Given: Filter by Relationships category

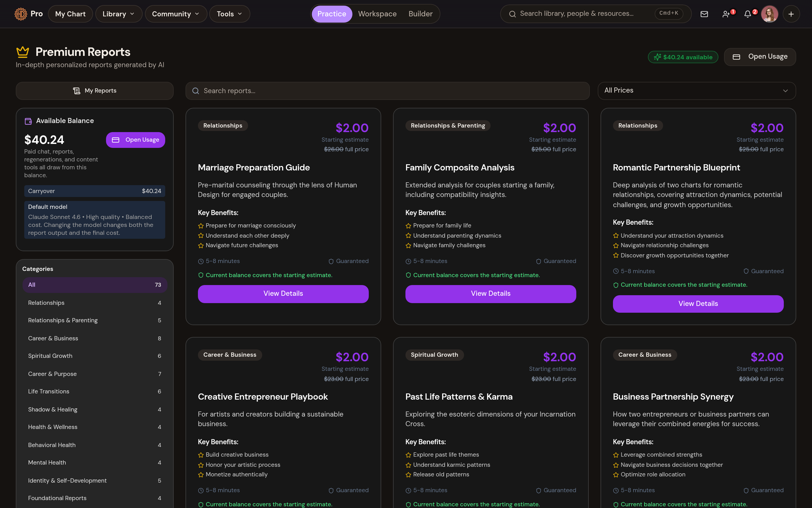Looking at the screenshot, I should (95, 303).
